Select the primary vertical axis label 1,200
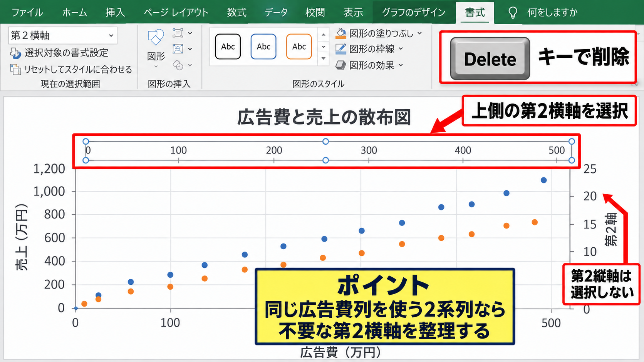 click(x=49, y=169)
